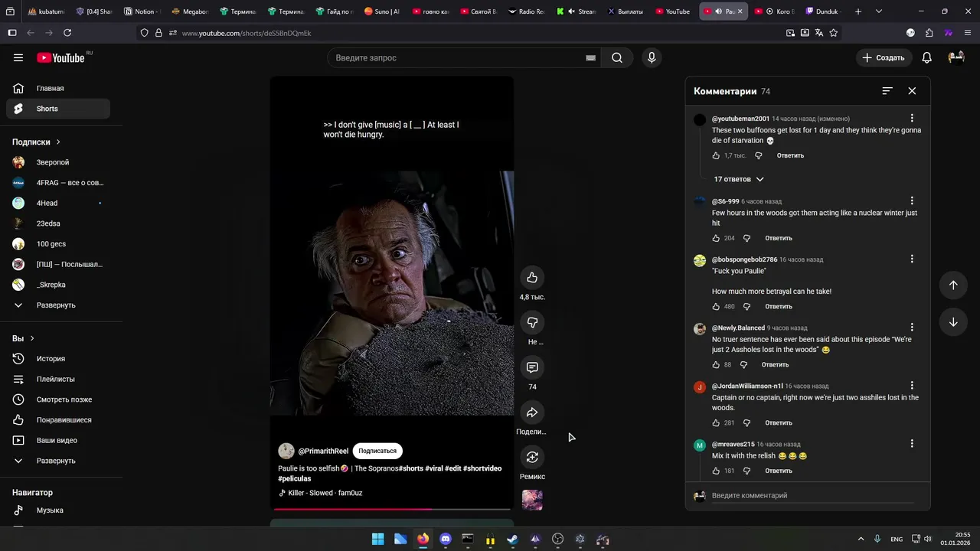Viewport: 980px width, 551px height.
Task: Reply to JordanWilliamson-n1l's comment
Action: (x=779, y=422)
